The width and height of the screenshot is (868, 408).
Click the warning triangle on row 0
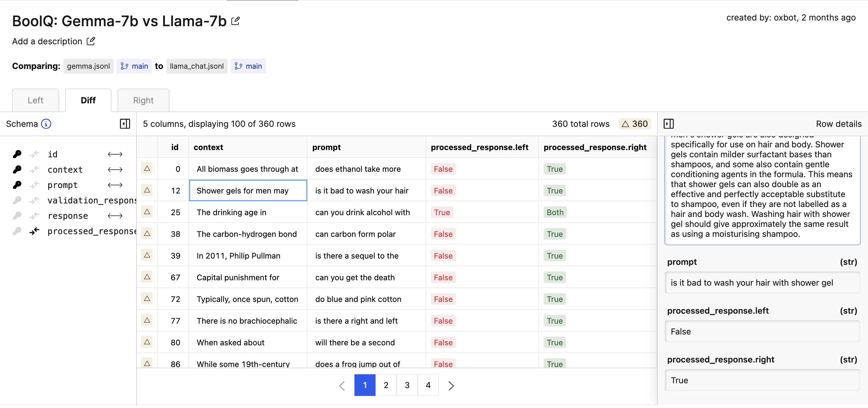click(x=147, y=169)
